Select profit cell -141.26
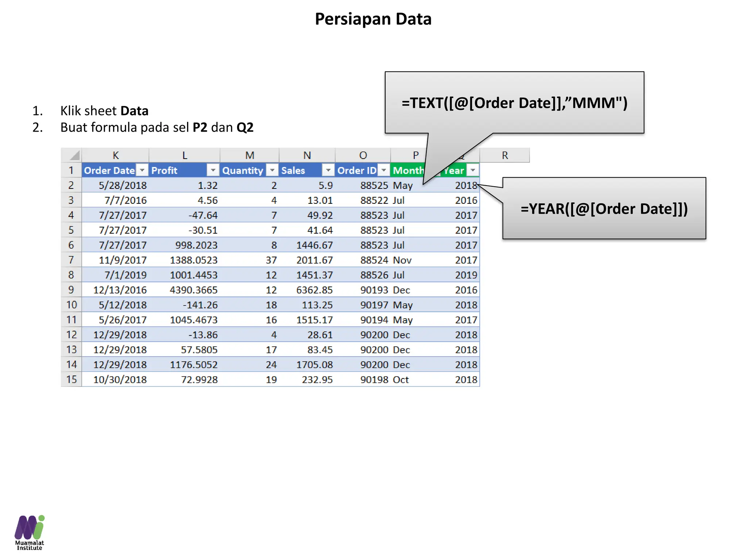The height and width of the screenshot is (560, 747). 185,305
